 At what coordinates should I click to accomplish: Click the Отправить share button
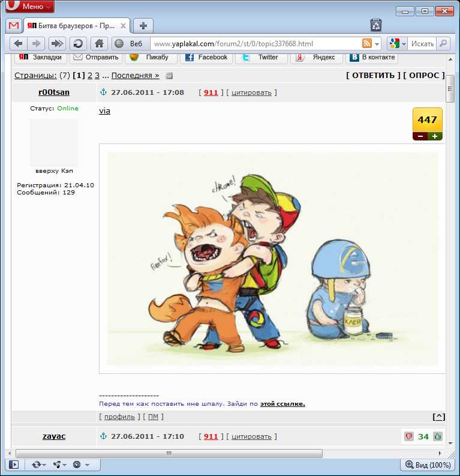click(96, 57)
